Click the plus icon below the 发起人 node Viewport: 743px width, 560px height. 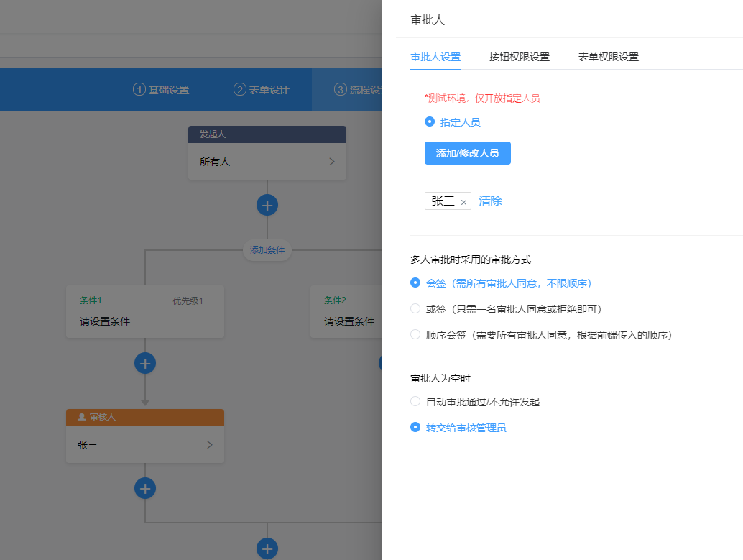coord(267,205)
